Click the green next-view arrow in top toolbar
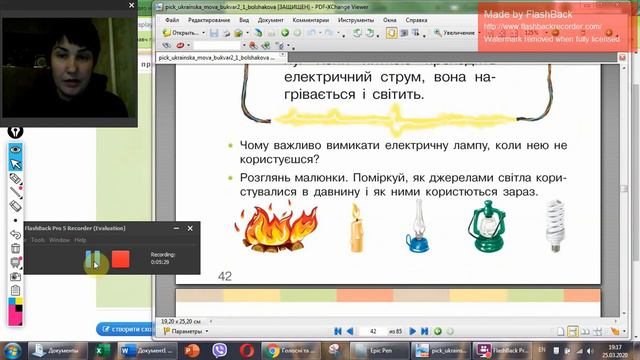640x360 pixels. pos(285,33)
